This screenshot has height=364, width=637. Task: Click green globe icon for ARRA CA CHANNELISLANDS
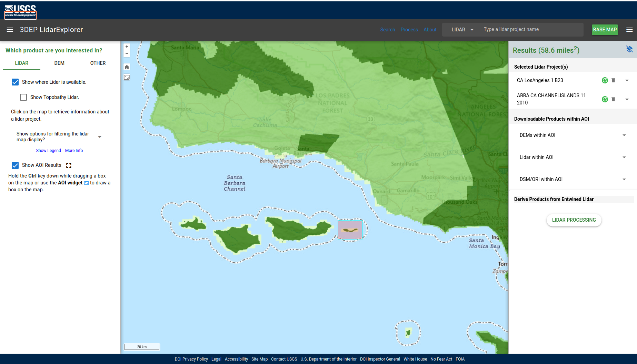click(x=605, y=99)
